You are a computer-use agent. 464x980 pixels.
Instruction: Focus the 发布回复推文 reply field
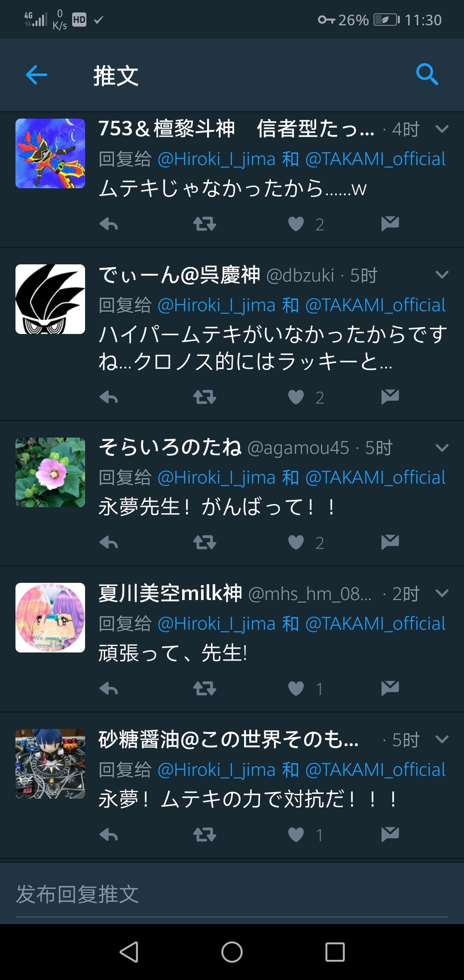click(x=232, y=894)
